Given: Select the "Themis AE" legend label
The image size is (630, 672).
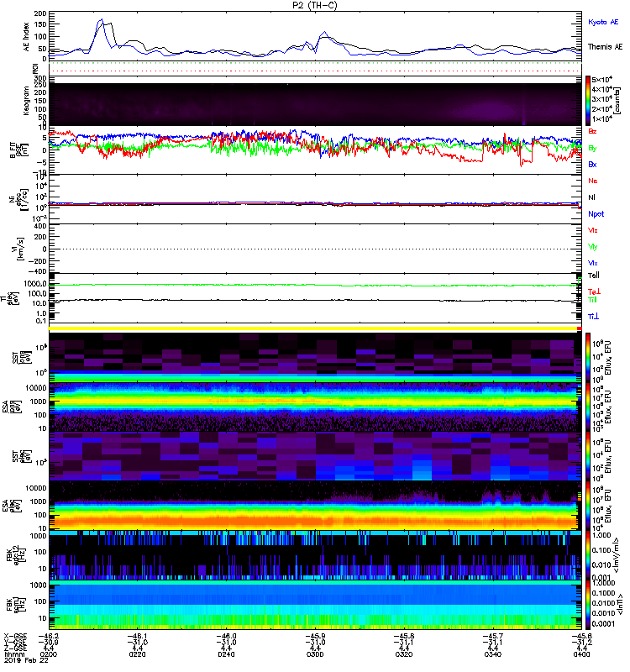Looking at the screenshot, I should (x=605, y=47).
